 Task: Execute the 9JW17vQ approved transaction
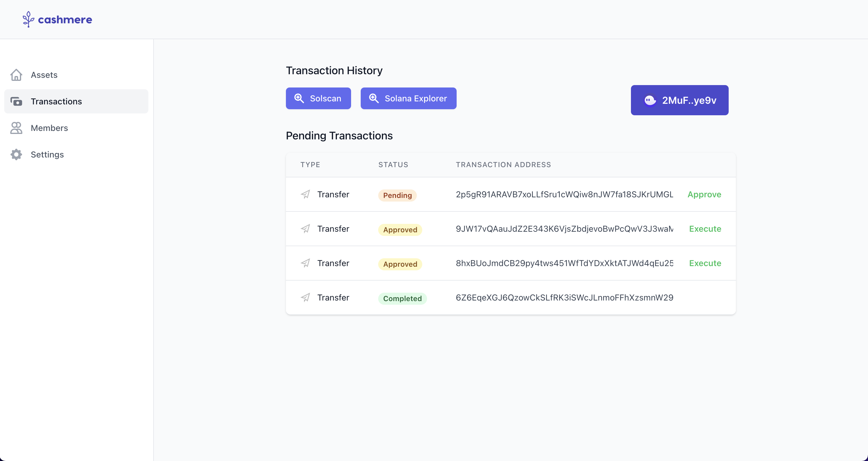point(705,229)
